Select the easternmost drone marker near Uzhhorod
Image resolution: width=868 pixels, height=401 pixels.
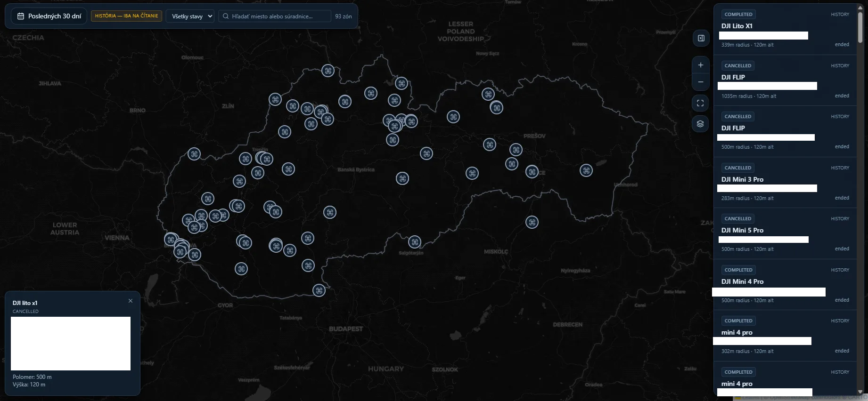coord(586,170)
